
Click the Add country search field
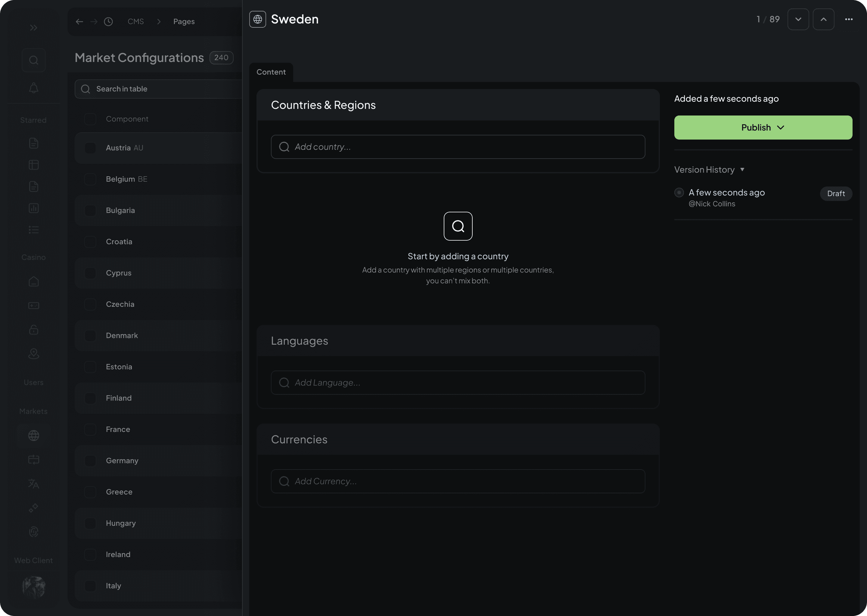[458, 147]
